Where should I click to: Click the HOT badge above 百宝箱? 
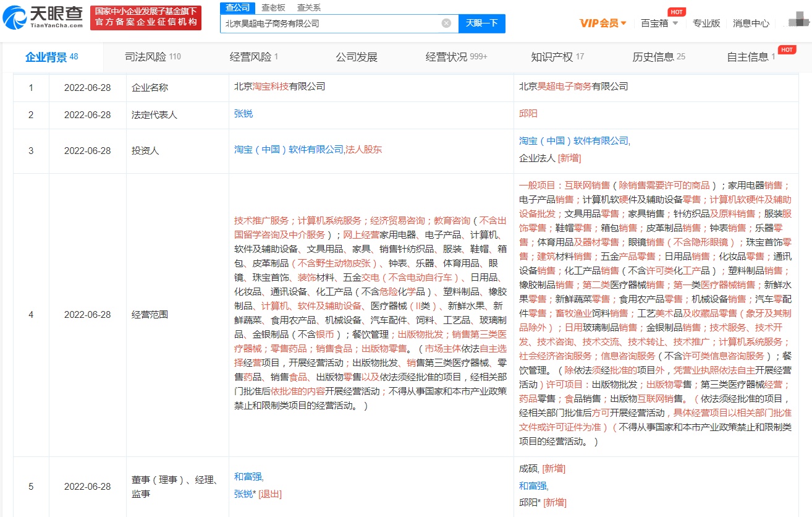pos(677,12)
